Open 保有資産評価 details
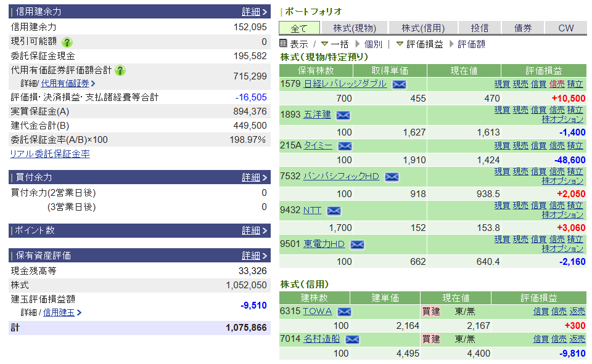 254,256
